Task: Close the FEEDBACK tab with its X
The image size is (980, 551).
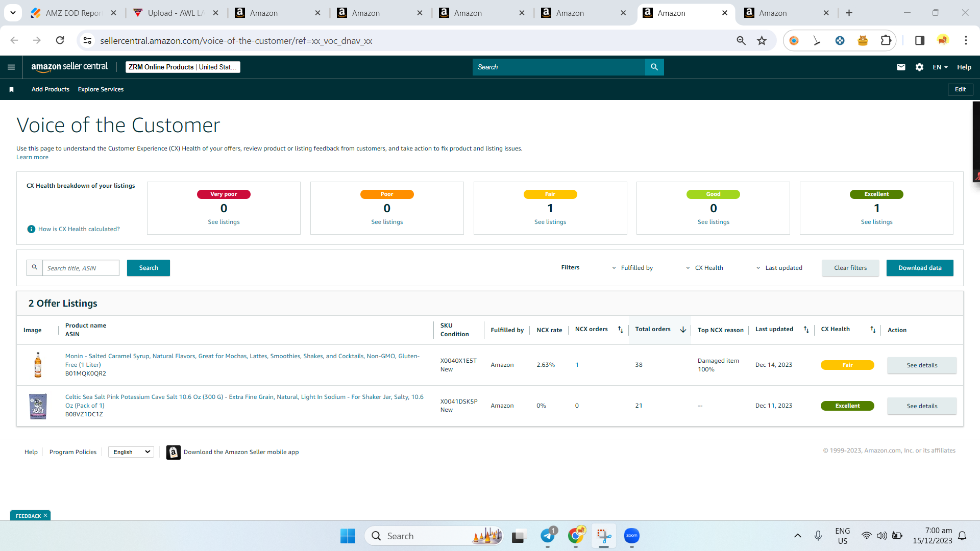Action: point(45,515)
